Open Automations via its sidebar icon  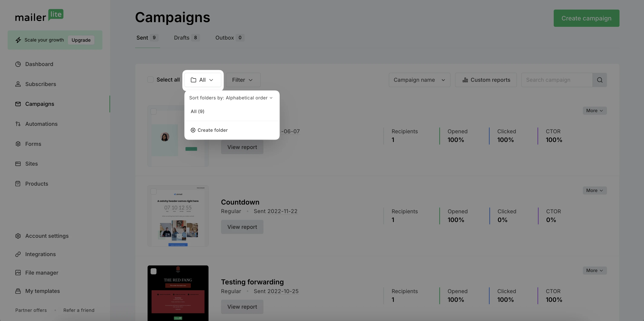18,124
